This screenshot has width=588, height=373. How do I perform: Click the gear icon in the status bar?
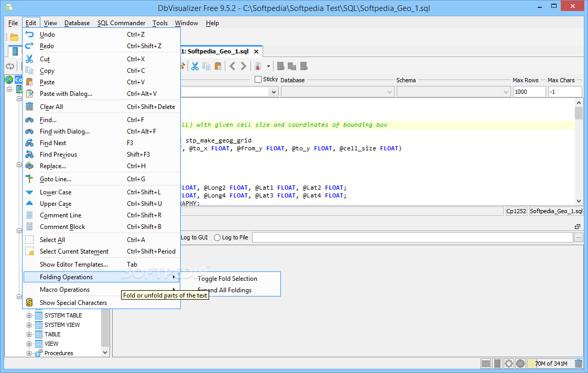click(x=509, y=363)
